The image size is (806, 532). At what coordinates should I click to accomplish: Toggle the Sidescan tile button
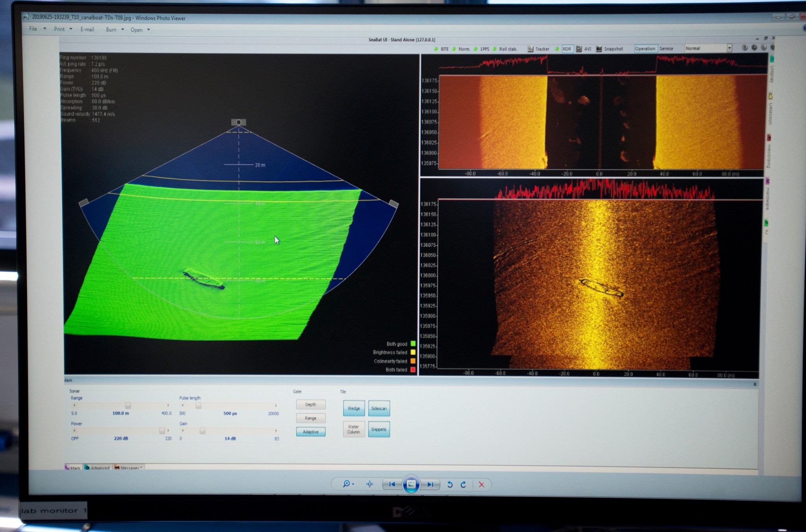tap(379, 408)
